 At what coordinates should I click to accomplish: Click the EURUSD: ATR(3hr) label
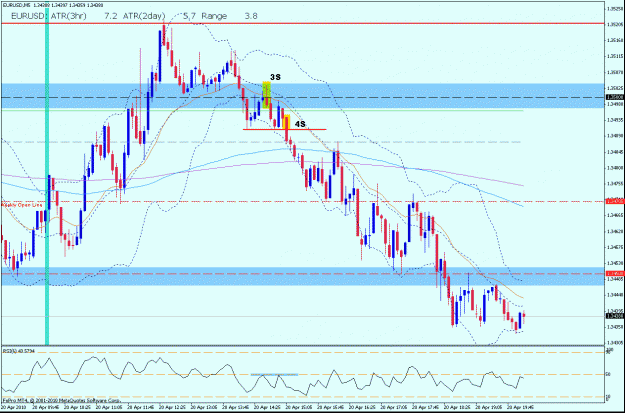pyautogui.click(x=49, y=16)
